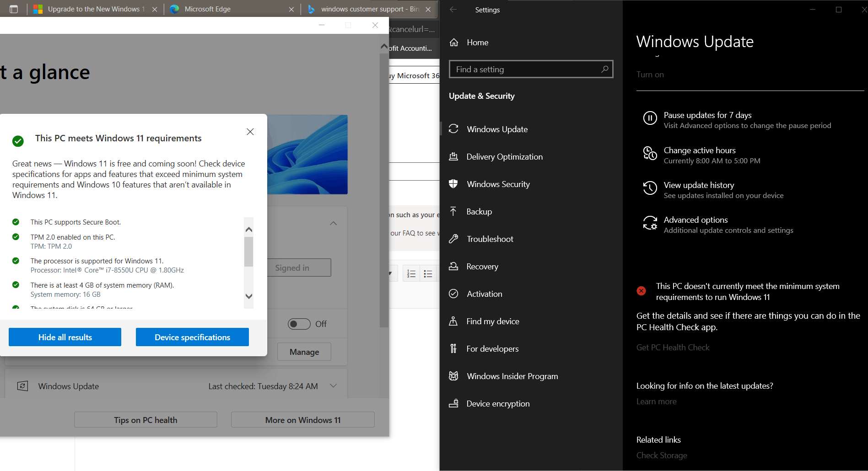Screen dimensions: 868x471
Task: Click Tips on PC health button
Action: click(x=146, y=420)
